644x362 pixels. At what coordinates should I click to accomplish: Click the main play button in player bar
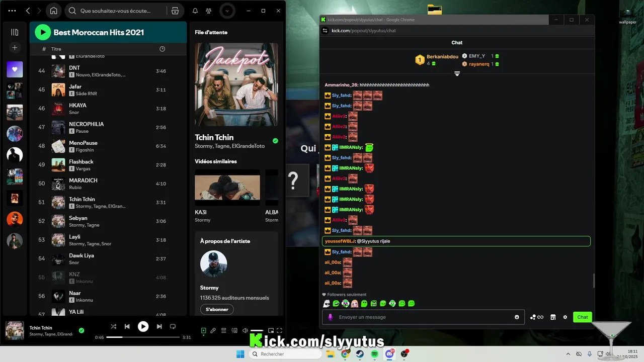click(143, 326)
